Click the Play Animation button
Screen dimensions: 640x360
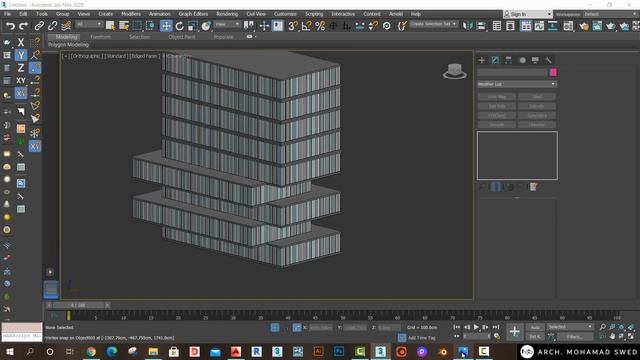click(x=476, y=327)
